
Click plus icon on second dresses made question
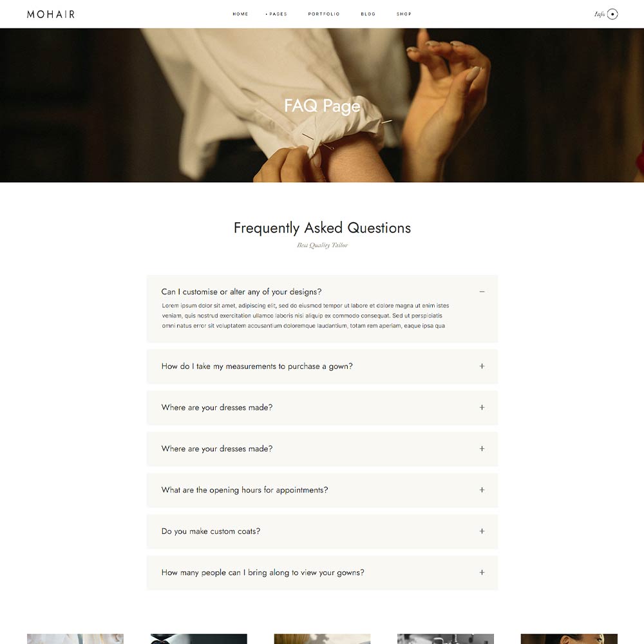(x=482, y=448)
